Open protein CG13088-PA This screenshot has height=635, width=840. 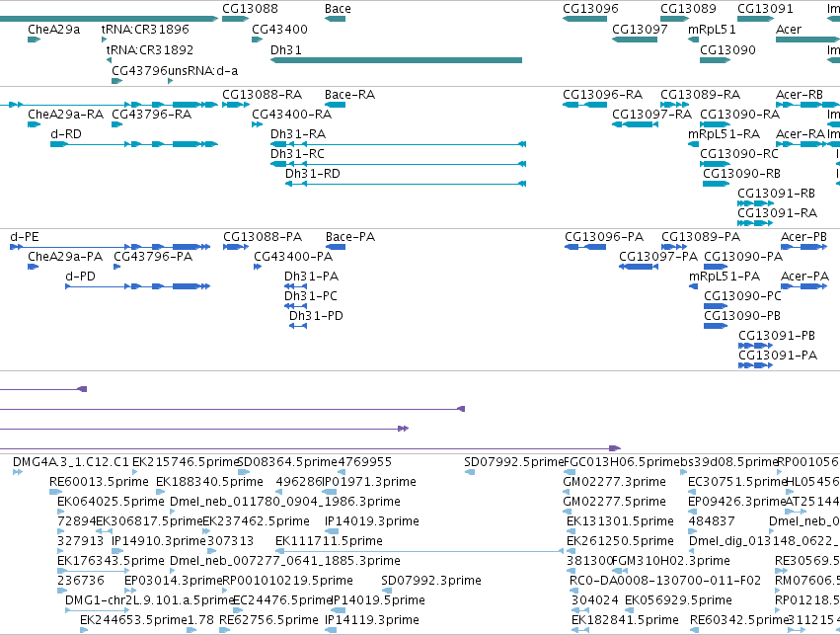(263, 237)
